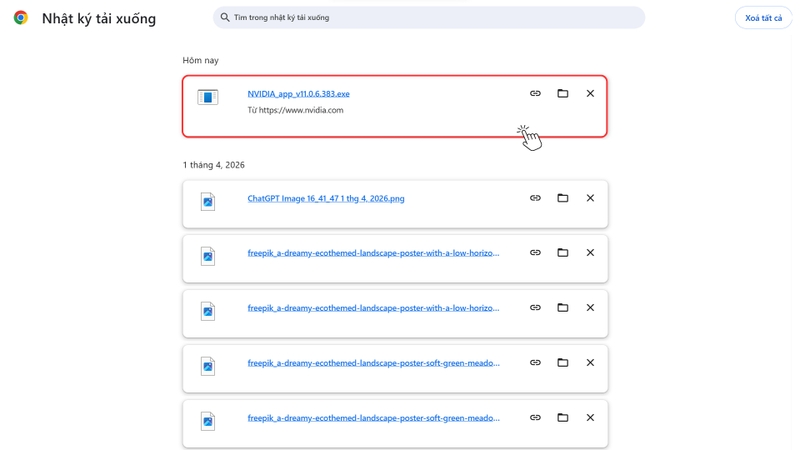This screenshot has width=800, height=450.
Task: Focus the 'Tìm trong nhật ký tải xuống' search field
Action: (429, 17)
